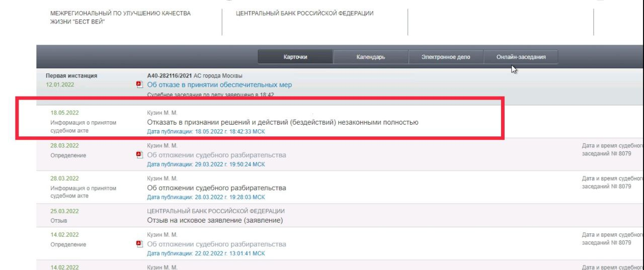Click 'Отказать в признании решений и действий' entry
Screen dimensions: 644x270
click(282, 122)
